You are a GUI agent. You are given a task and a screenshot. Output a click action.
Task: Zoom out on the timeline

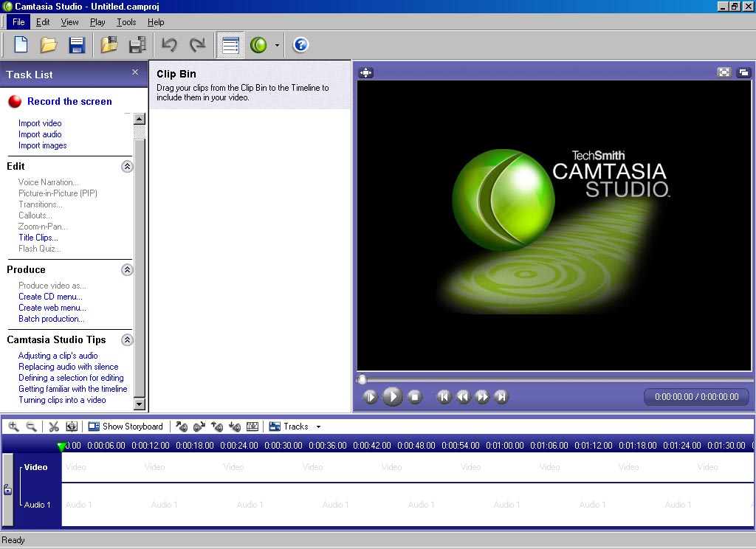tap(31, 427)
